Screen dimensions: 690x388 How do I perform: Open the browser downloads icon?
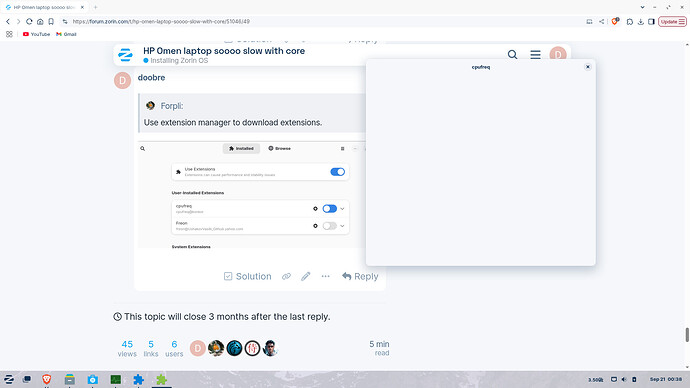pyautogui.click(x=641, y=22)
